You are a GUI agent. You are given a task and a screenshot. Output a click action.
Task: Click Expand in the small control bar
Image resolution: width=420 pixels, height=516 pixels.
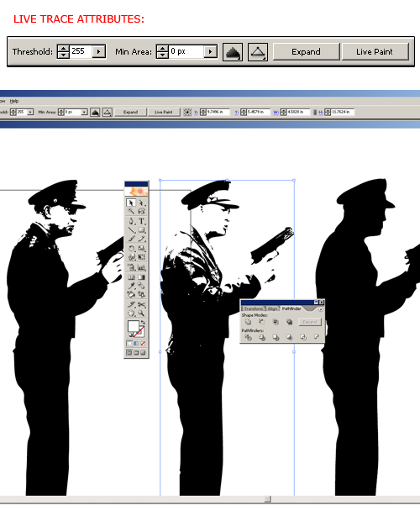click(130, 113)
